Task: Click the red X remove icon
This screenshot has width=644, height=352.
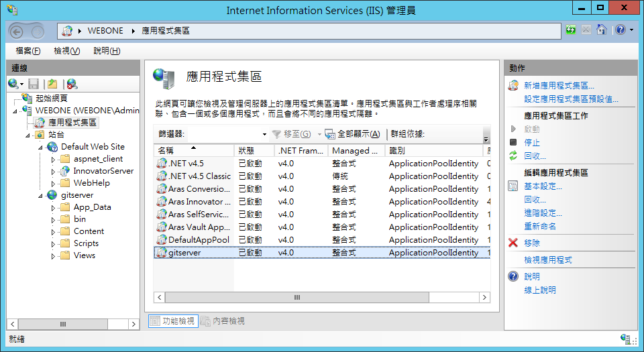Action: (x=513, y=243)
